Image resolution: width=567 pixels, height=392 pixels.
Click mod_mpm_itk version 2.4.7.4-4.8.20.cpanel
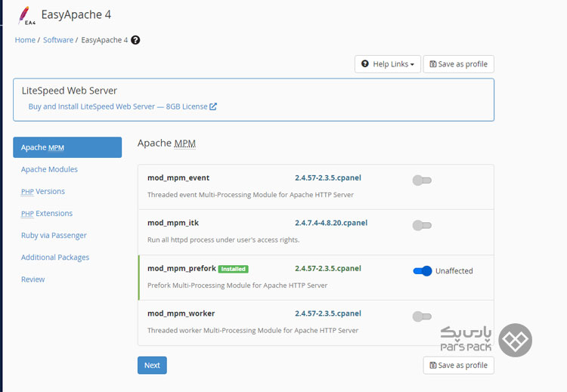(x=331, y=223)
